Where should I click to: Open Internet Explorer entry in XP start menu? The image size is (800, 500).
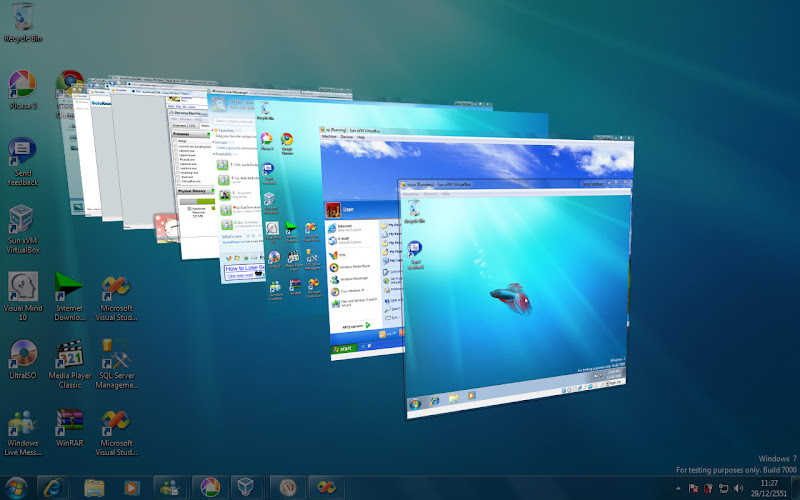pos(346,228)
